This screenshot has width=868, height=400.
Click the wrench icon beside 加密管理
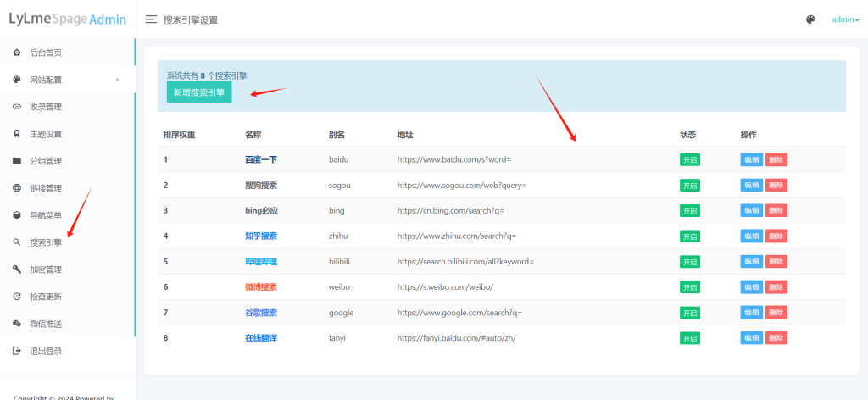click(x=17, y=269)
